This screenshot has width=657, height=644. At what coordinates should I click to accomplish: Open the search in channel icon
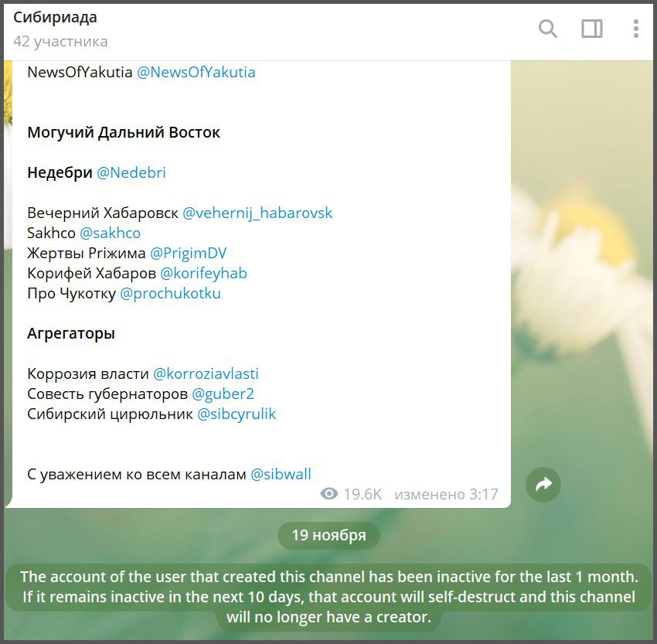[548, 29]
